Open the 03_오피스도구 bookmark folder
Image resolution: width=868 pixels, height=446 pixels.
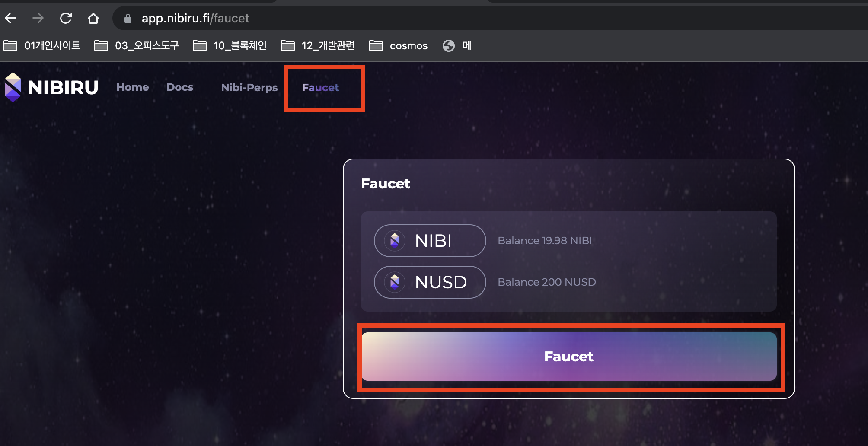136,45
